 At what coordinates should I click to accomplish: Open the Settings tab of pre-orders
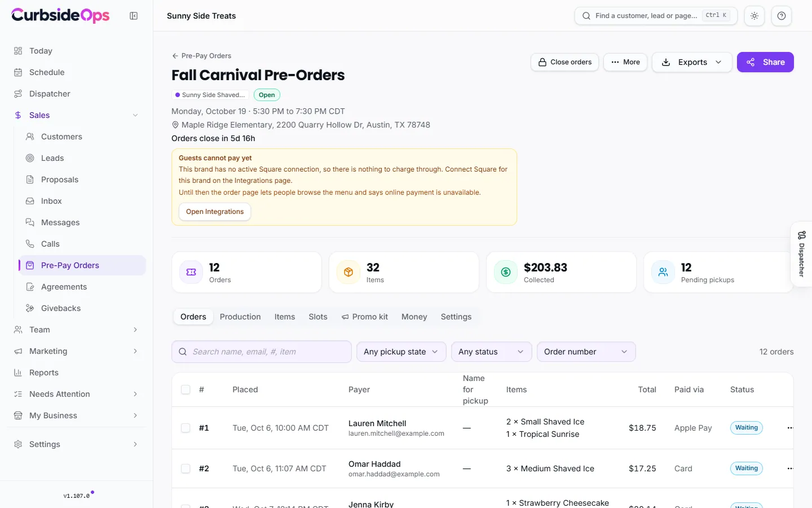(x=456, y=317)
